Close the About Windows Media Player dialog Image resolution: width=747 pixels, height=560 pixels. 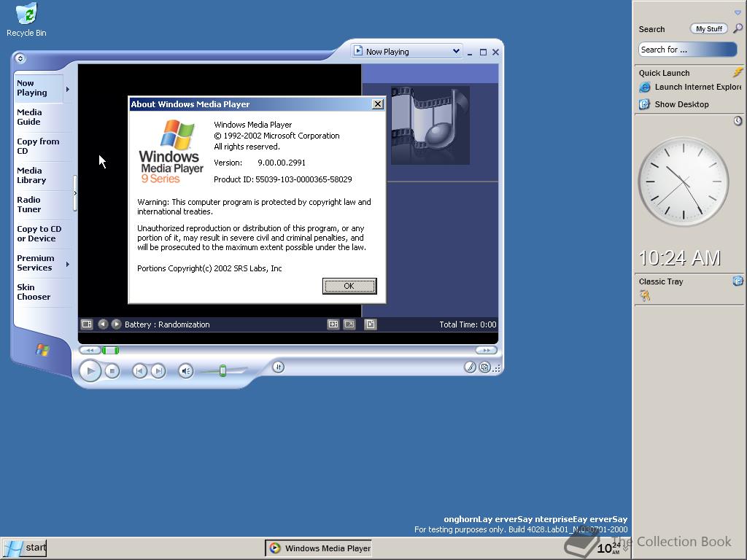(x=377, y=104)
